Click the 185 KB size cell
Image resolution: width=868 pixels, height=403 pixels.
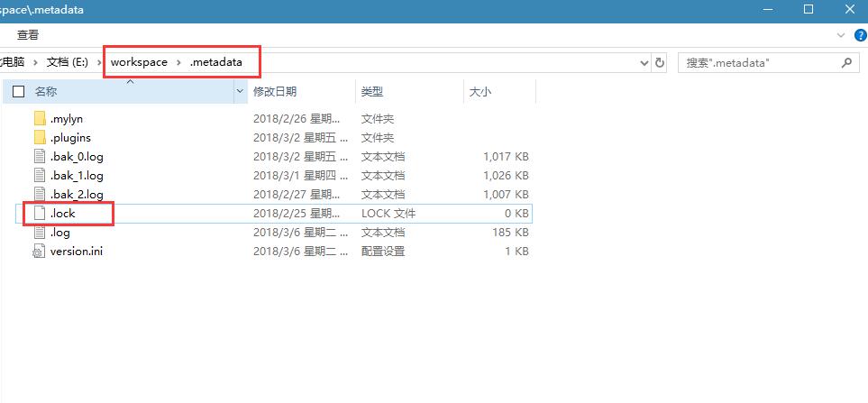(510, 233)
